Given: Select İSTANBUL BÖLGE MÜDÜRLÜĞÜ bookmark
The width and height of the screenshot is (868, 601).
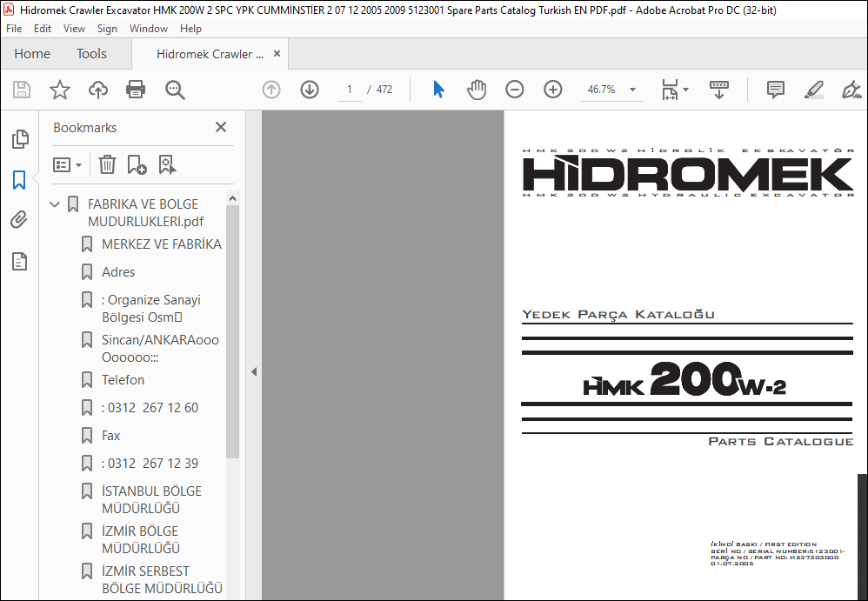Looking at the screenshot, I should [151, 499].
